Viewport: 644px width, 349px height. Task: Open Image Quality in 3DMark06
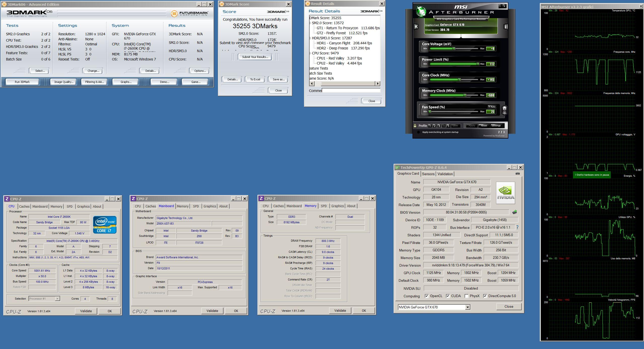click(x=64, y=82)
